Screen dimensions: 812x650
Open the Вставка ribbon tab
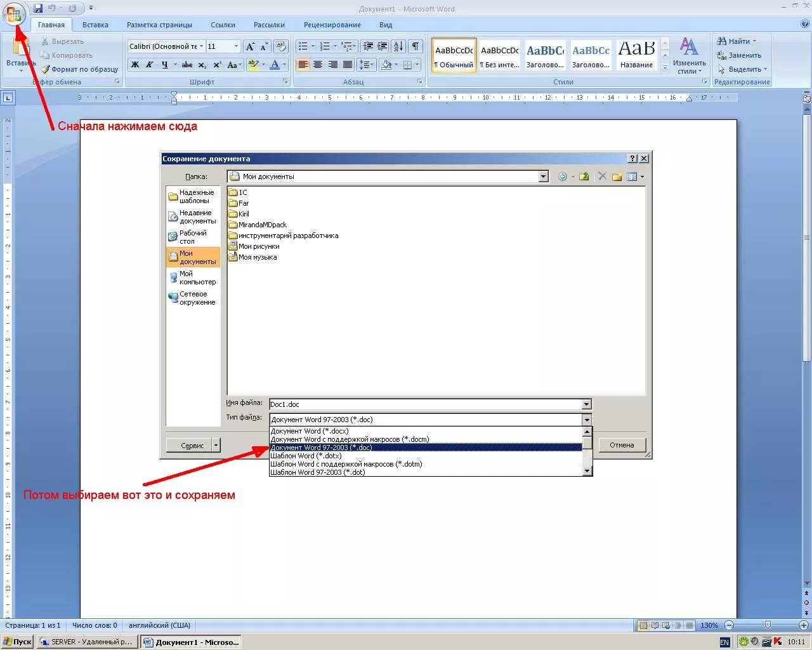coord(95,25)
